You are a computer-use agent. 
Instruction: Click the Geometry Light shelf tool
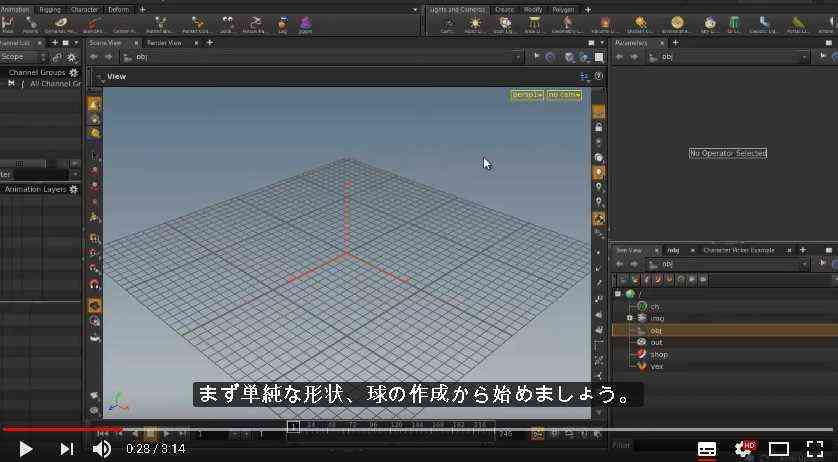tap(568, 25)
